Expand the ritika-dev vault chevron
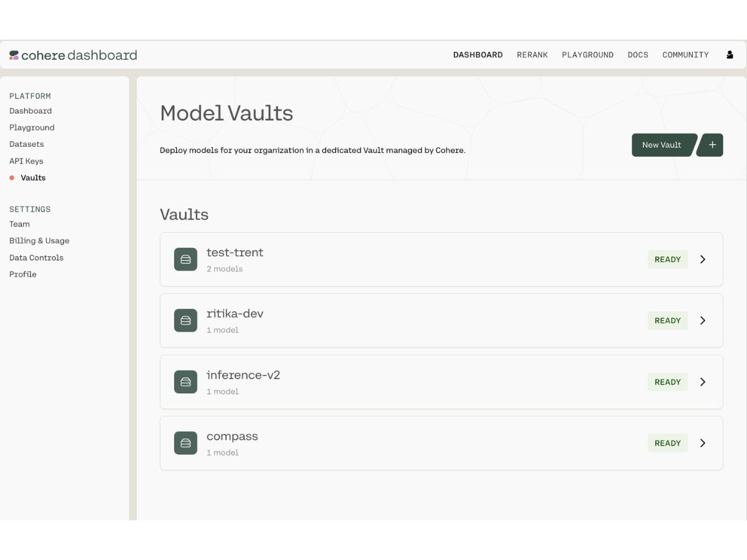Image resolution: width=747 pixels, height=560 pixels. tap(703, 320)
